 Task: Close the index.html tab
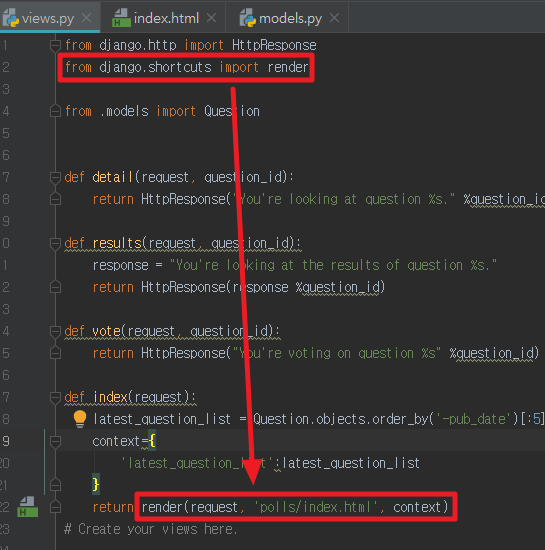click(x=211, y=18)
